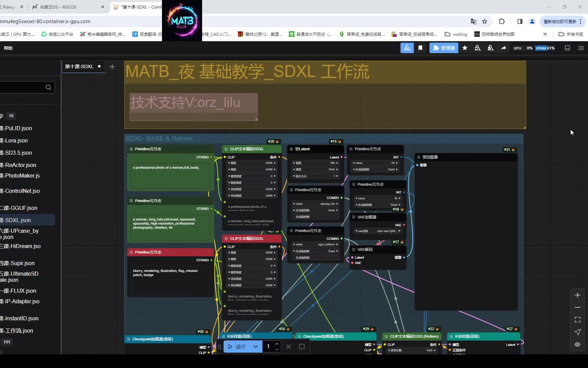Bookmark this page with Chrome star icon

485,21
